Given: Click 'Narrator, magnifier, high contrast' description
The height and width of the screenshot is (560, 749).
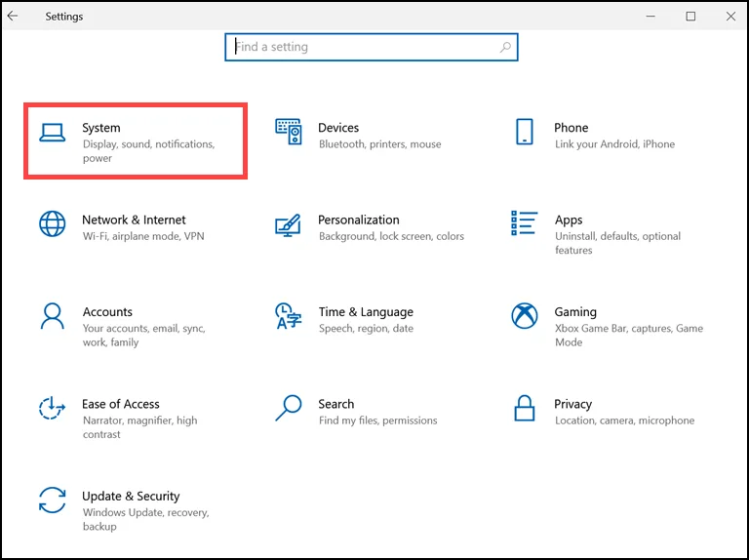Looking at the screenshot, I should coord(140,427).
